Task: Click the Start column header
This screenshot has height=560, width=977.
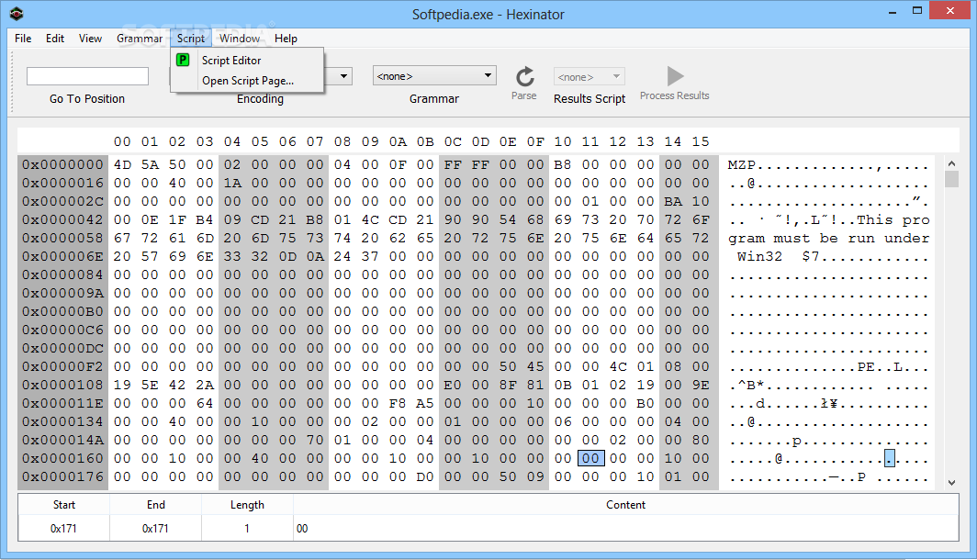Action: pyautogui.click(x=64, y=505)
